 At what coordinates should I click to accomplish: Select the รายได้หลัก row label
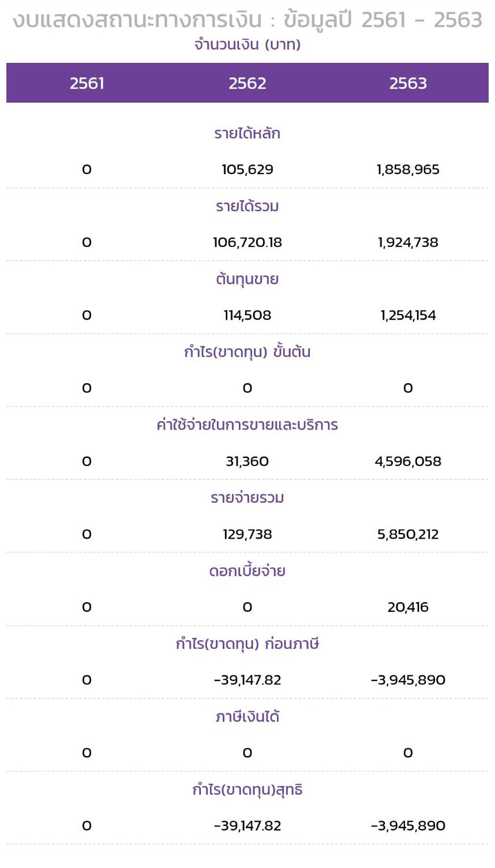coord(247,133)
